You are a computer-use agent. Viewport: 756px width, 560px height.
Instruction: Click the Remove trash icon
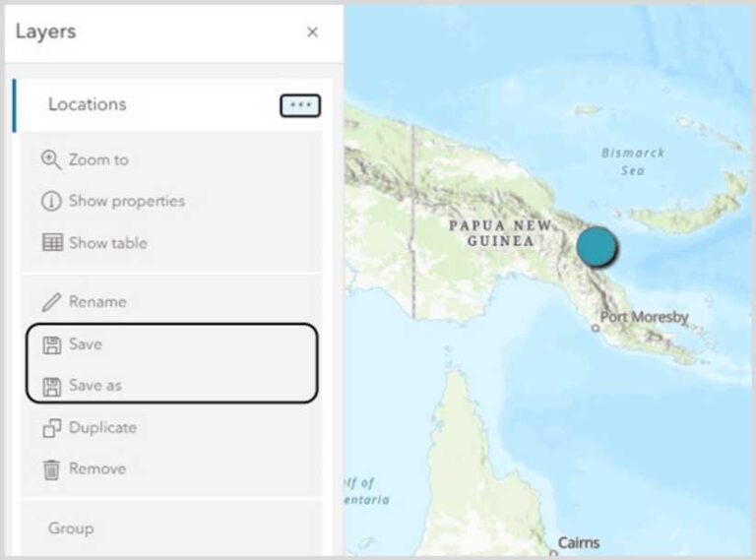coord(51,469)
